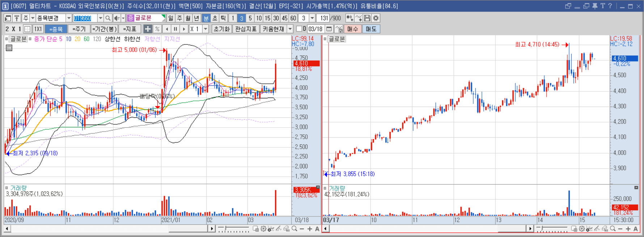Viewport: 644px width, 237px height.
Task: Expand the left volume panel corner button
Action: pos(318,187)
